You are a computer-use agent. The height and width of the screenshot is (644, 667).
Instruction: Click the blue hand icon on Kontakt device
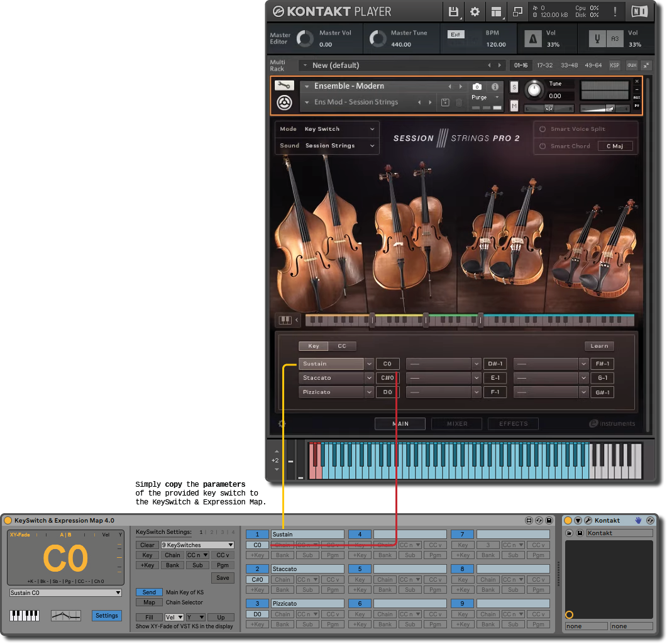pos(638,521)
